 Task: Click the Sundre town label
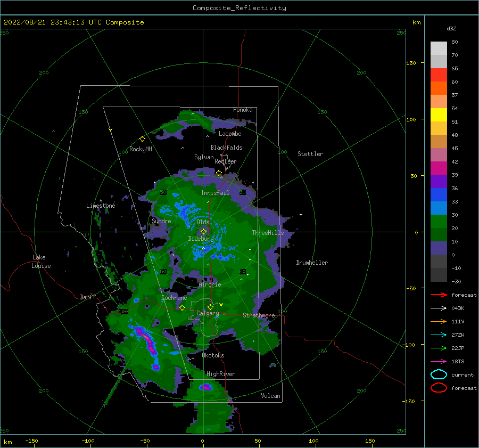[161, 221]
